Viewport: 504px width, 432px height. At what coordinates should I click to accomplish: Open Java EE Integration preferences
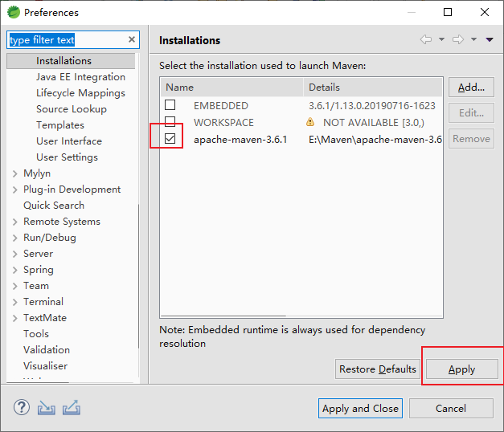80,77
